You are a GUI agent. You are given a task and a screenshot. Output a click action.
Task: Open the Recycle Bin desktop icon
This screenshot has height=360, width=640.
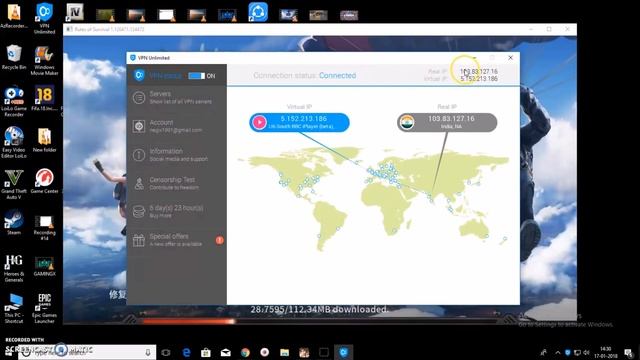click(14, 57)
